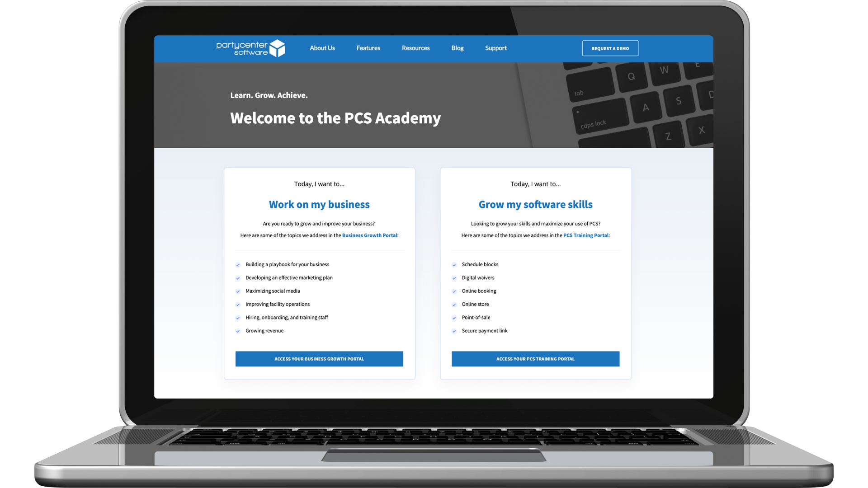The image size is (868, 488).
Task: Open the Blog menu item
Action: point(457,47)
